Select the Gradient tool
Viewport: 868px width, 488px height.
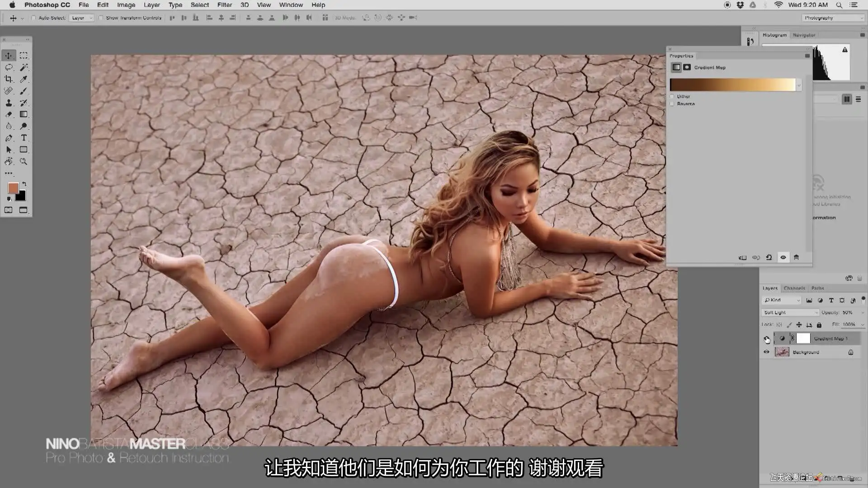tap(24, 114)
